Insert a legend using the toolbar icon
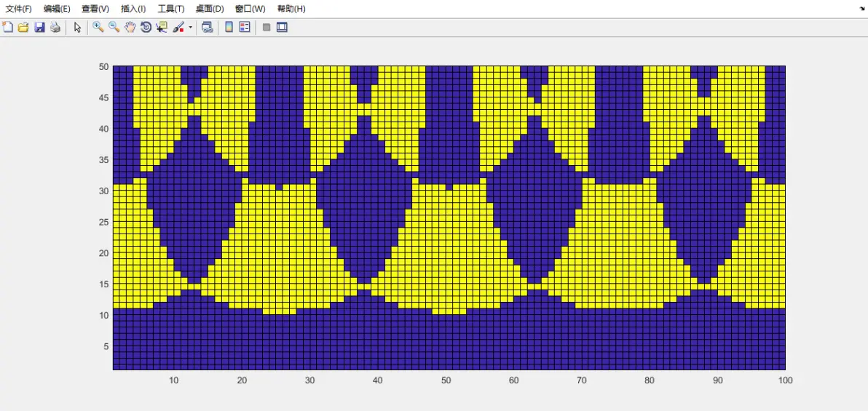This screenshot has height=411, width=868. pyautogui.click(x=245, y=27)
